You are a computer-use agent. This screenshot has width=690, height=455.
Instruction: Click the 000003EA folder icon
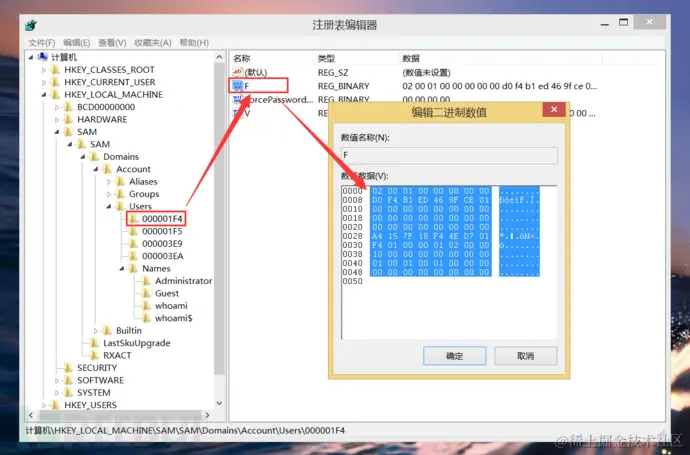click(x=133, y=256)
